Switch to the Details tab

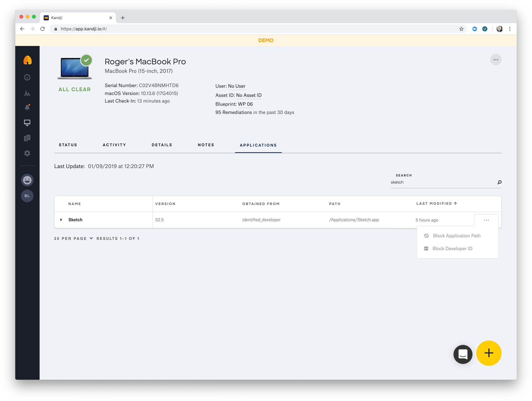(x=162, y=145)
